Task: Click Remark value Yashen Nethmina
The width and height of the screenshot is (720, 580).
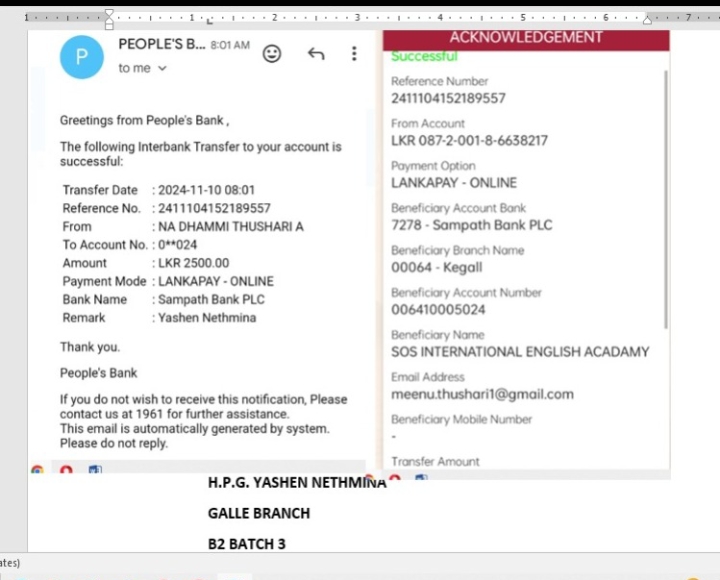Action: [207, 318]
